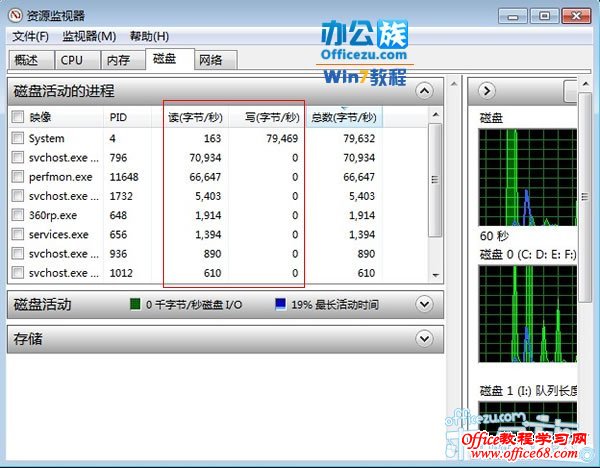Viewport: 600px width, 468px height.
Task: Click the green disk I/O legend swatch
Action: click(x=135, y=304)
